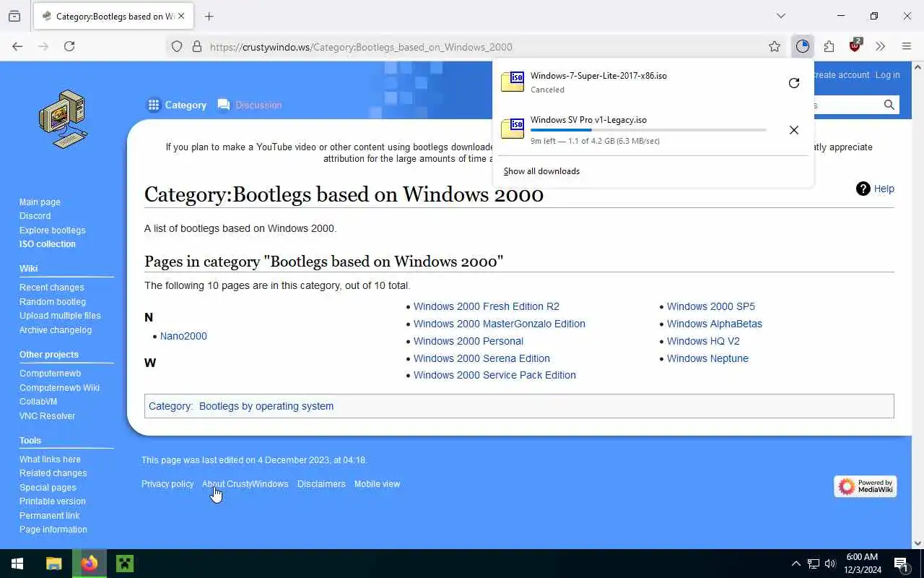Open the Firefox hamburger menu
The height and width of the screenshot is (578, 924).
tap(907, 46)
